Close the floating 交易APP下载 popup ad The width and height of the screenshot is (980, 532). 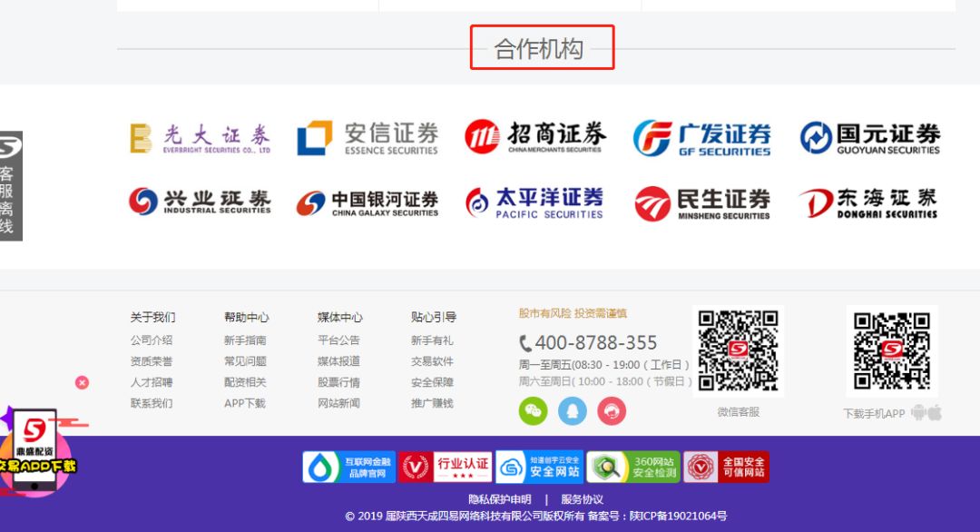point(83,383)
